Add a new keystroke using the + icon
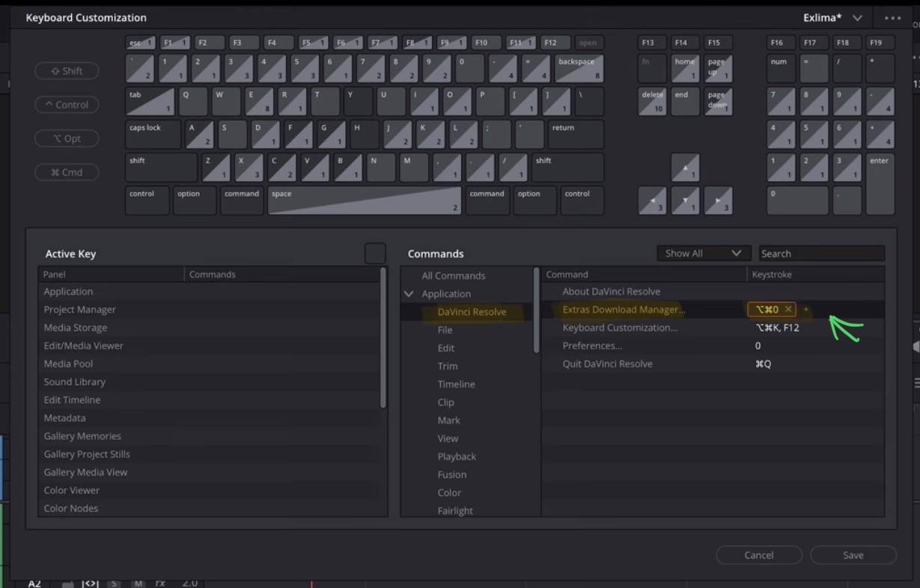The width and height of the screenshot is (920, 588). click(805, 309)
